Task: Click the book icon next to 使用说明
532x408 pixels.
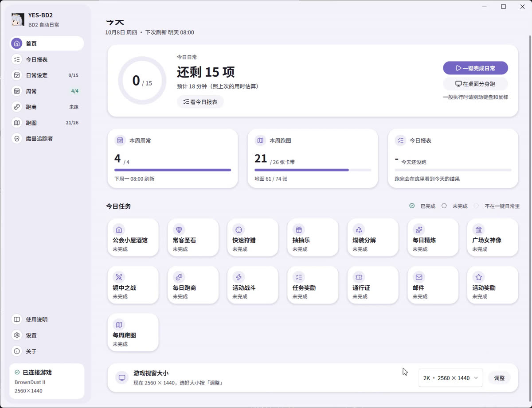Action: coord(17,319)
